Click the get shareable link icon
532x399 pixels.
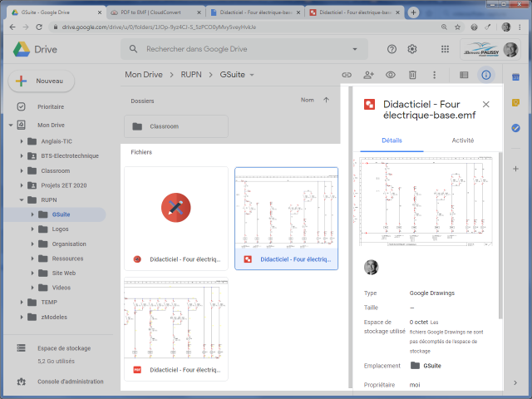(347, 75)
